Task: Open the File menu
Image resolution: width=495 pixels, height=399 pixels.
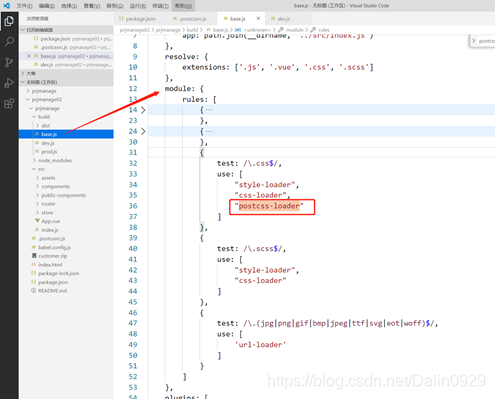Action: (x=24, y=6)
